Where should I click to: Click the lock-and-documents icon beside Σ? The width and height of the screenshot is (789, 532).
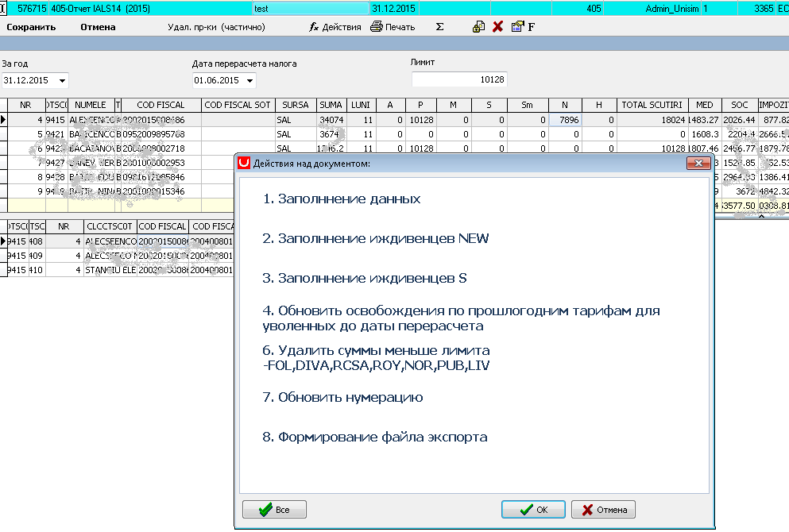(x=478, y=27)
